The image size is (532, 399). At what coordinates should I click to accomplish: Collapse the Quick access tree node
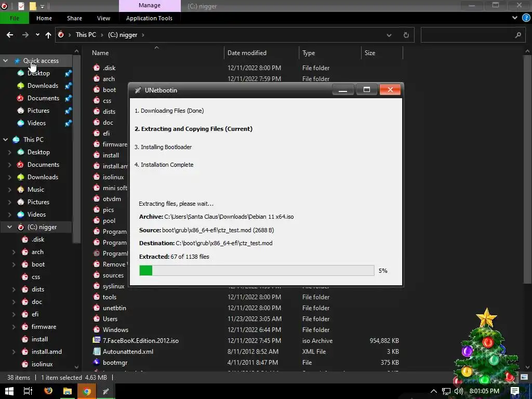tap(5, 61)
